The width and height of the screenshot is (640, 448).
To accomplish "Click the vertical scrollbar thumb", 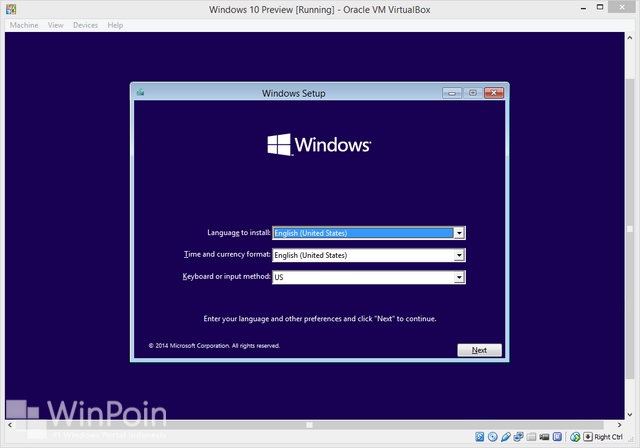I will point(630,229).
